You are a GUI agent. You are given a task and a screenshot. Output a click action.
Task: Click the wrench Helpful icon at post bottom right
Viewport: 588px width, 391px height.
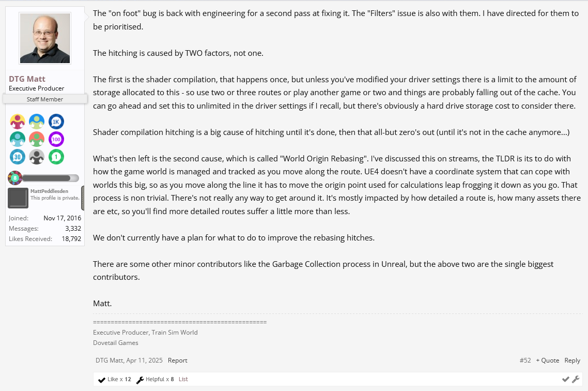[576, 380]
